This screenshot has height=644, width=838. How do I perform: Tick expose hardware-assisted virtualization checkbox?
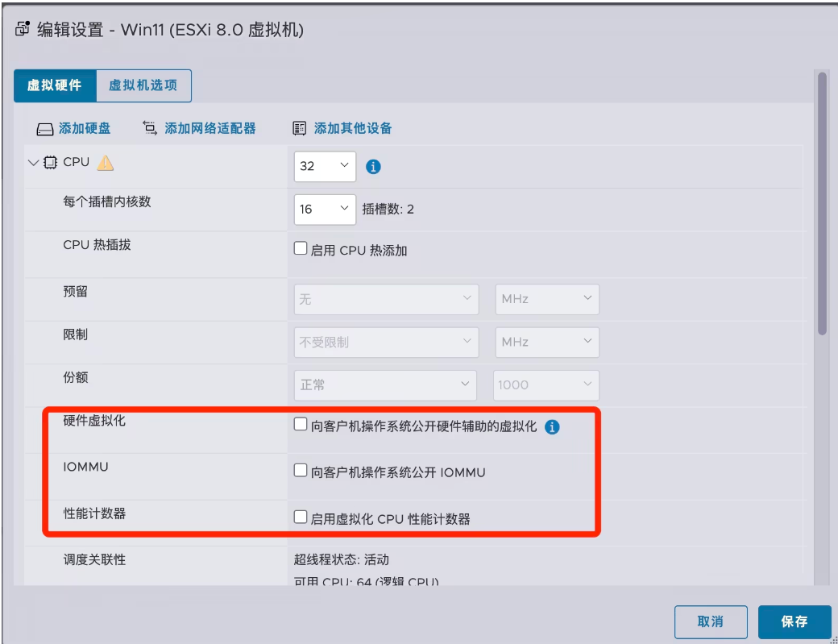click(x=301, y=424)
